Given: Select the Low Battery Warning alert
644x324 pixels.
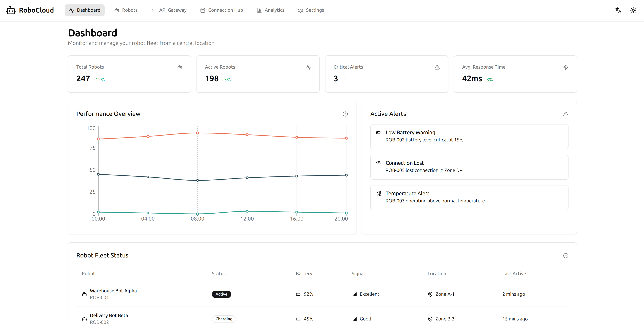Looking at the screenshot, I should coord(469,137).
